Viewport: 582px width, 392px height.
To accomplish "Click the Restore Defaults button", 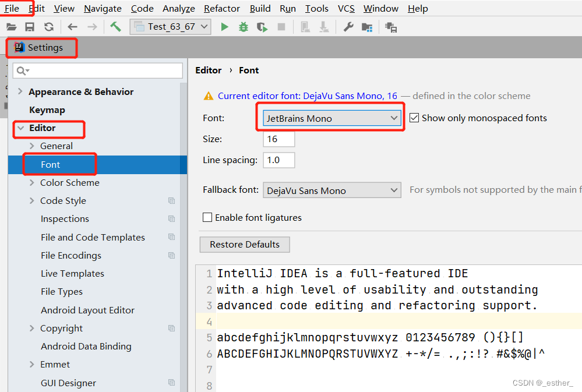I will click(245, 244).
